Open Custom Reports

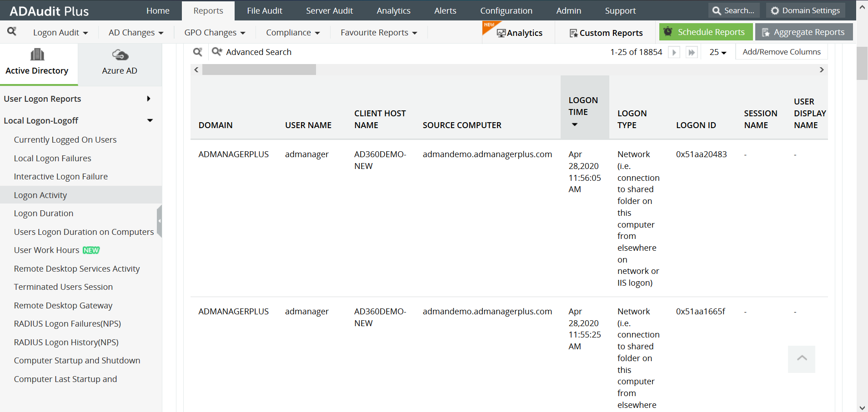pos(606,32)
